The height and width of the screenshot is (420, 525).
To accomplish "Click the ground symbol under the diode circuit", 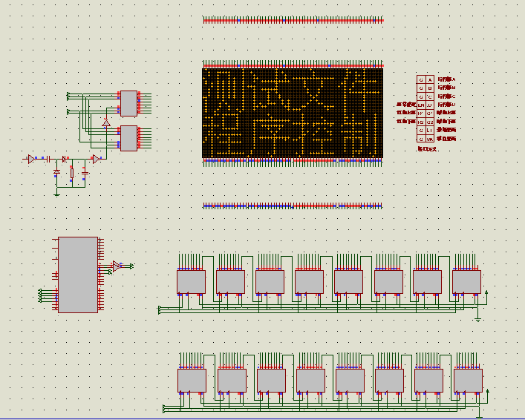I will [x=57, y=194].
